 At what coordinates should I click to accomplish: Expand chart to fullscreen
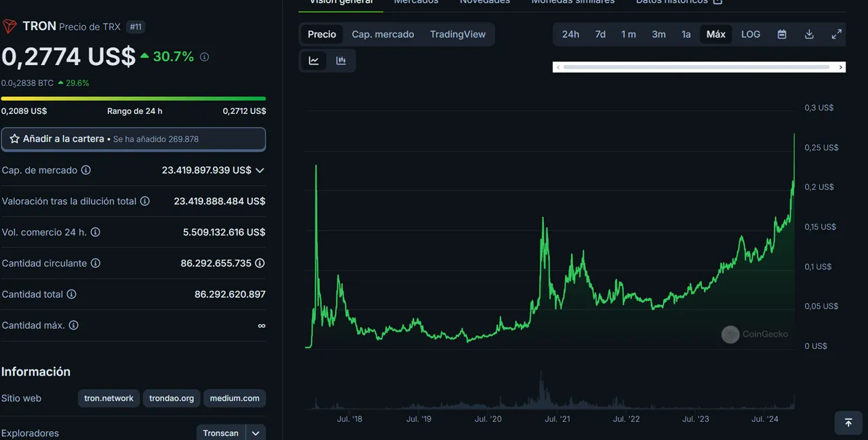[x=837, y=34]
